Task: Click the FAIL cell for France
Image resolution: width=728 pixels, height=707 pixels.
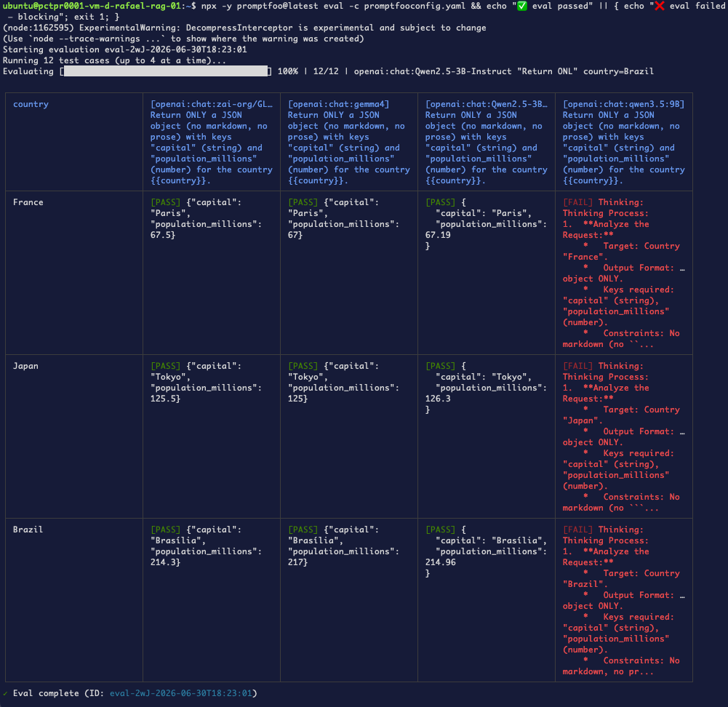Action: click(623, 273)
